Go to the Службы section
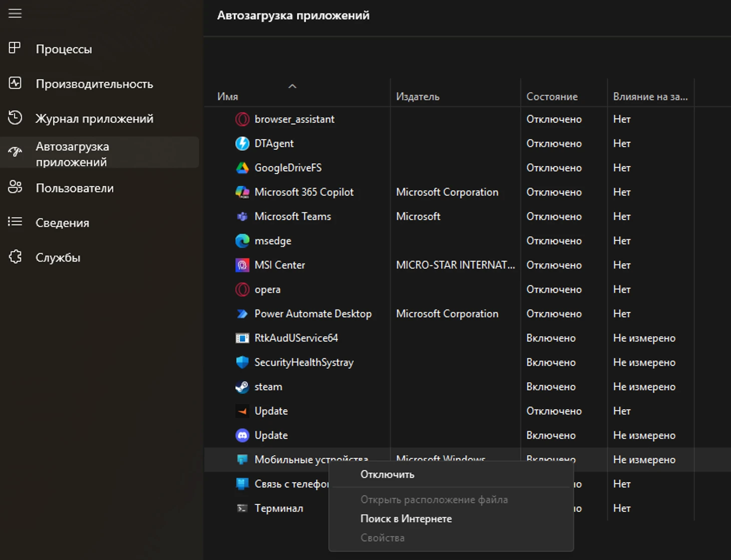 click(x=58, y=257)
